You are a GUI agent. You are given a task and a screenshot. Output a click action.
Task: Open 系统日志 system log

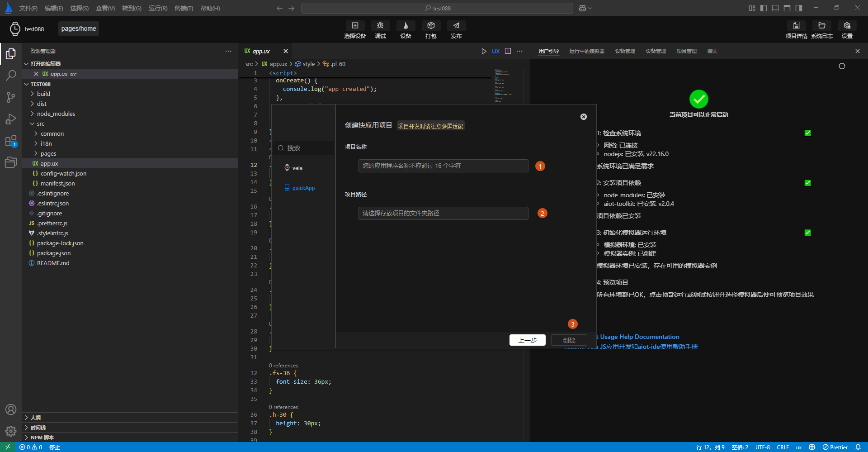[821, 26]
